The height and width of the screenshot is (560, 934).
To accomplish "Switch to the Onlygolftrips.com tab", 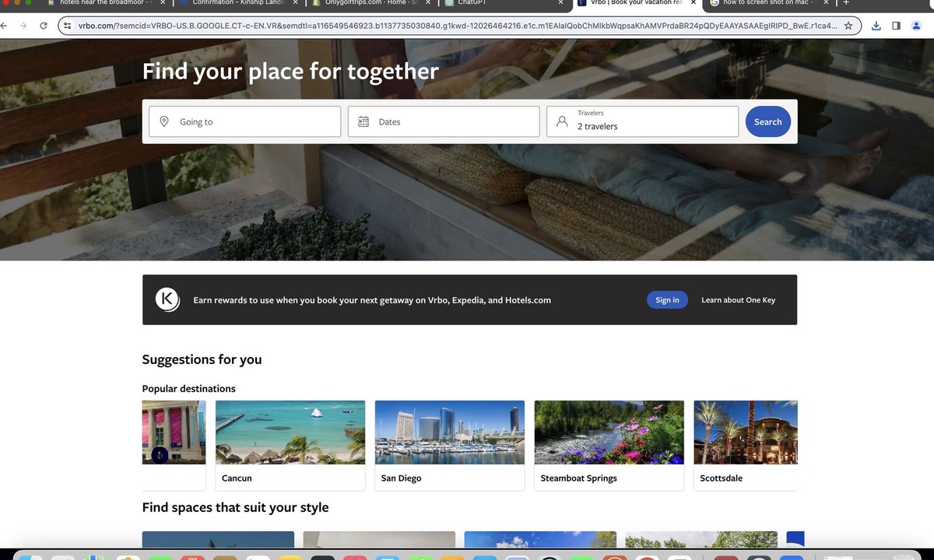I will [x=366, y=3].
